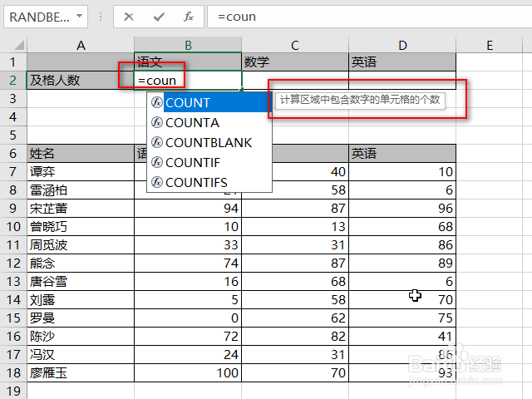Click 廖雁玉's 数学 score 70
This screenshot has width=532, height=399.
click(x=295, y=373)
